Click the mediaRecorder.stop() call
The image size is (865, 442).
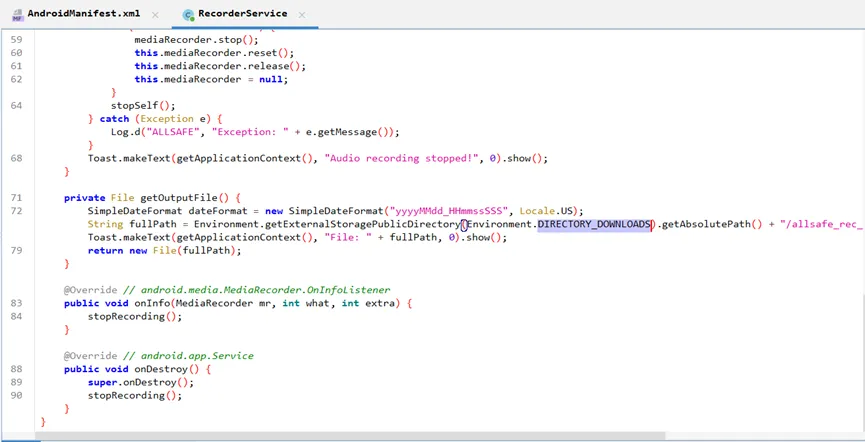click(x=196, y=40)
